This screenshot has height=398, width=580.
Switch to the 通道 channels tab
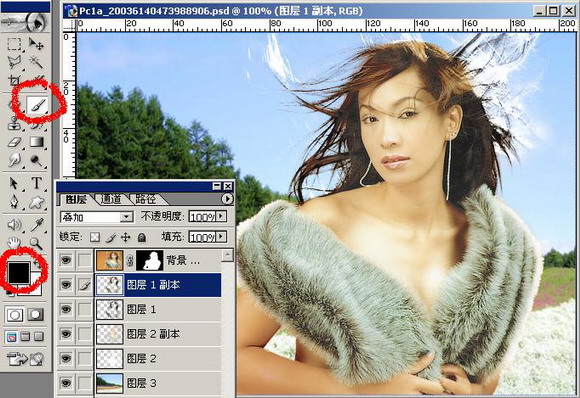[111, 199]
